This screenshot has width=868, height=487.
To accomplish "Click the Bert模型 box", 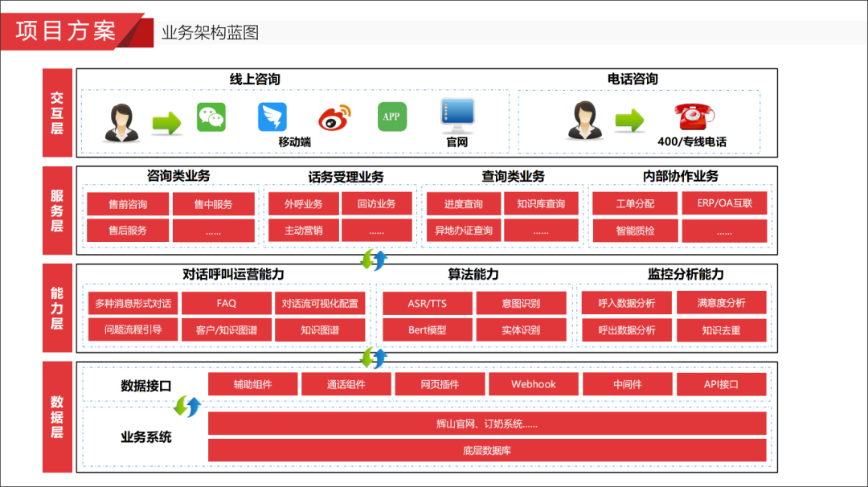I will 428,329.
